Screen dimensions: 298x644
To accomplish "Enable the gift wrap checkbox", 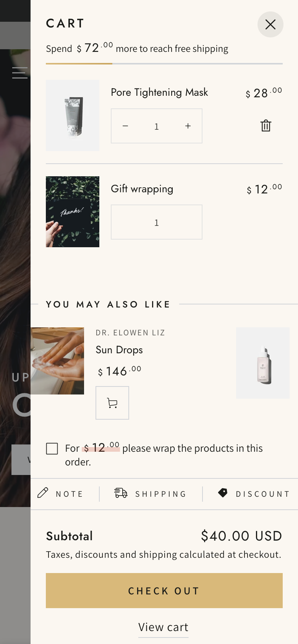I will pyautogui.click(x=52, y=449).
